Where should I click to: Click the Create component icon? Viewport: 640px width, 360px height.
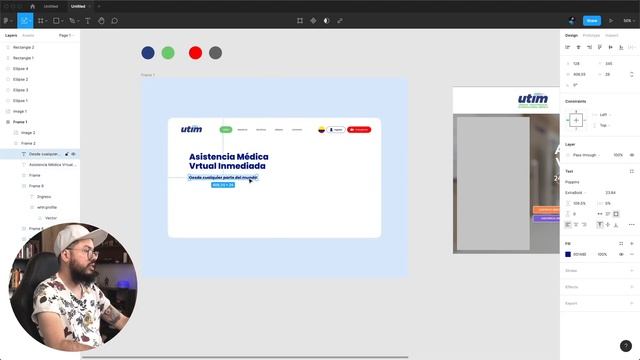tap(313, 20)
